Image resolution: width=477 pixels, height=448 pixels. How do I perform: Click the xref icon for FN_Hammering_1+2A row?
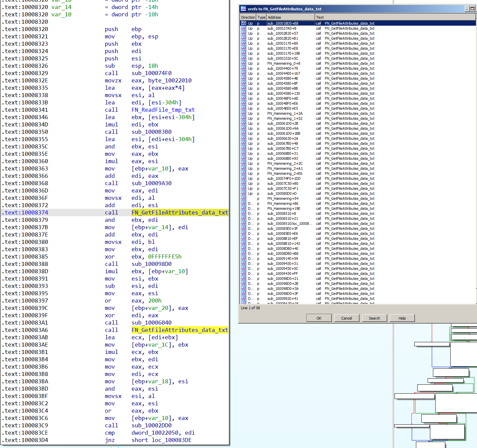244,113
